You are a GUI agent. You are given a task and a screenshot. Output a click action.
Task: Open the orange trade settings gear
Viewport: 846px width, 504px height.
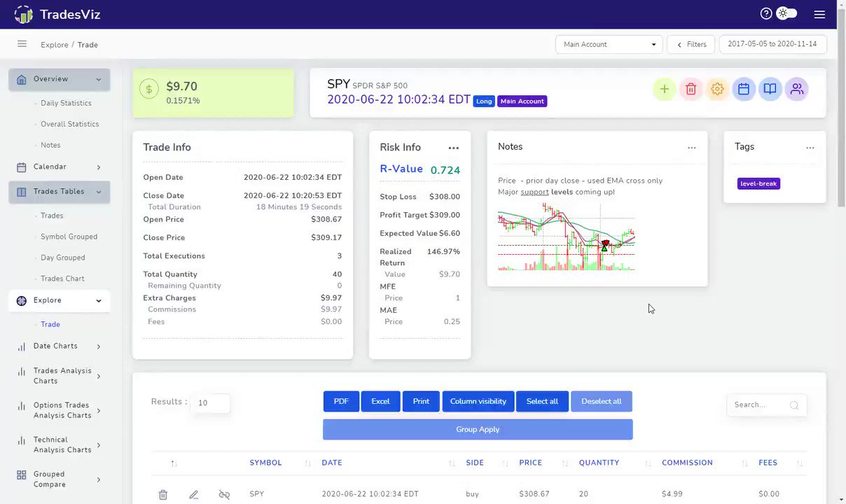717,89
